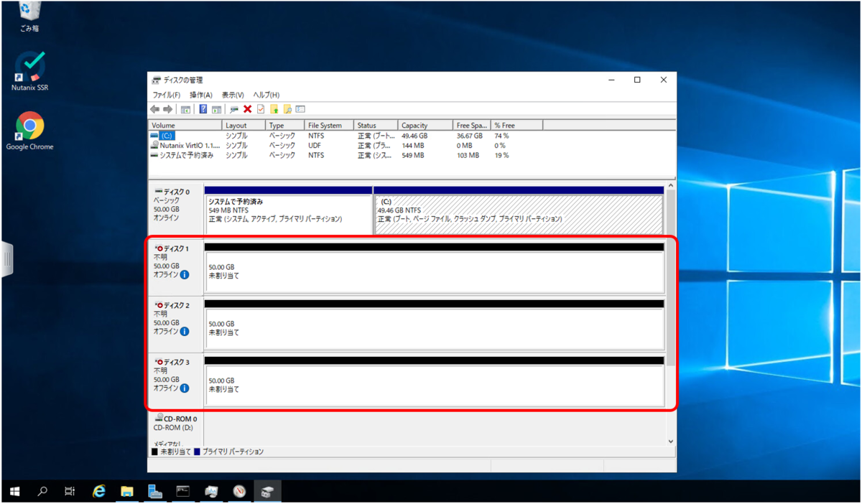Viewport: 862px width, 504px height.
Task: Click the Disk Management taskbar icon
Action: point(267,492)
